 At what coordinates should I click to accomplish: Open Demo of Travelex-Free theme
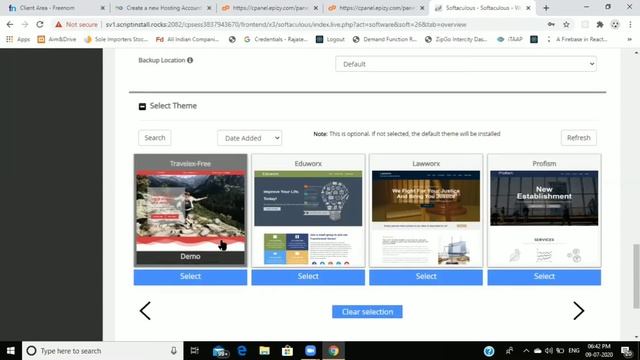tap(190, 257)
